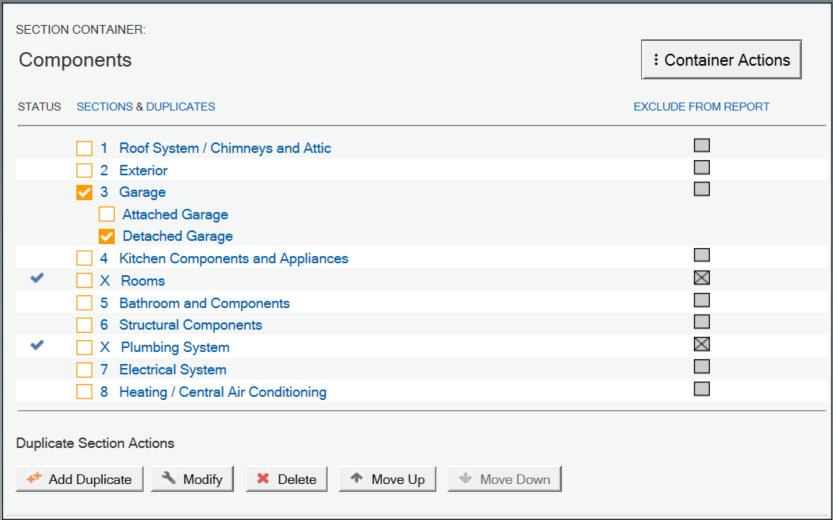Check the Kitchen Components and Appliances checkbox
Screen dimensions: 833x520
click(84, 259)
